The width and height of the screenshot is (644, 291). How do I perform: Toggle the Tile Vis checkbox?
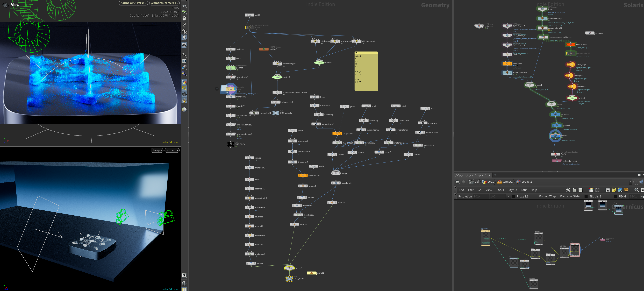coord(586,196)
